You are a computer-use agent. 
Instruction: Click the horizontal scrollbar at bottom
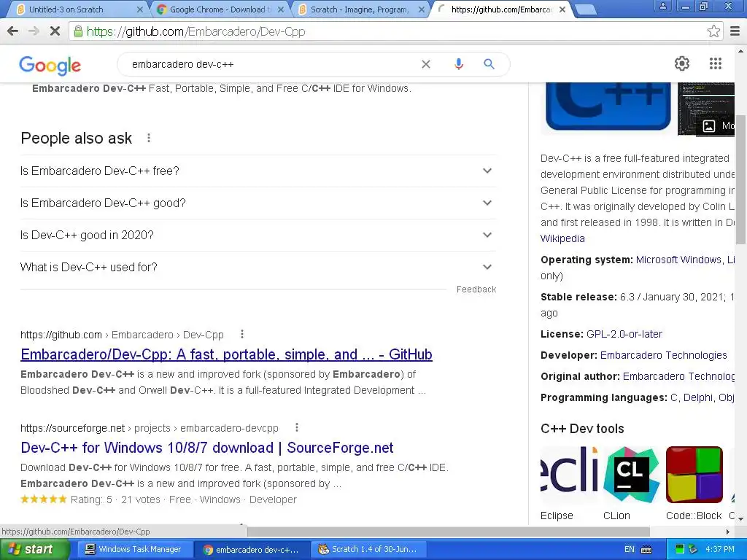click(449, 532)
